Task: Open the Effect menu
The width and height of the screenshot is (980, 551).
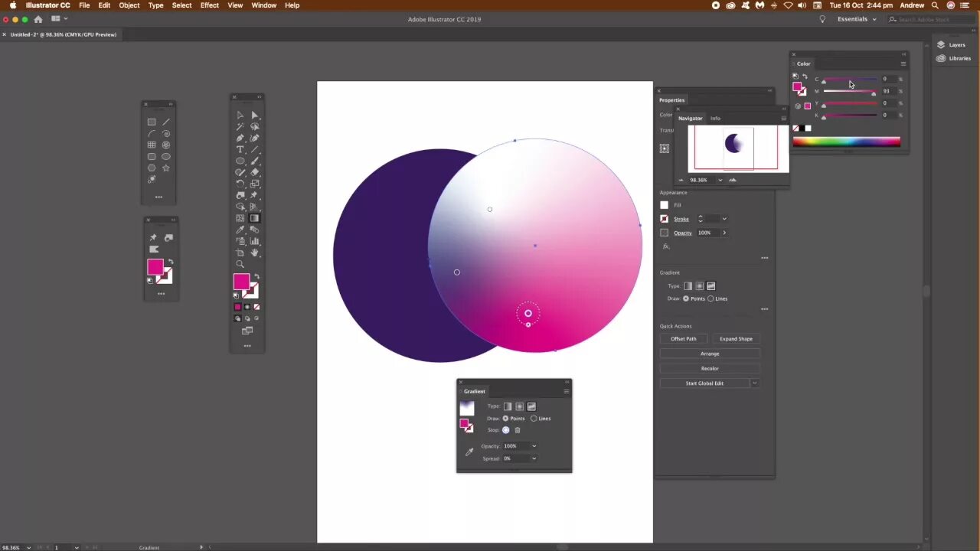Action: [x=209, y=5]
